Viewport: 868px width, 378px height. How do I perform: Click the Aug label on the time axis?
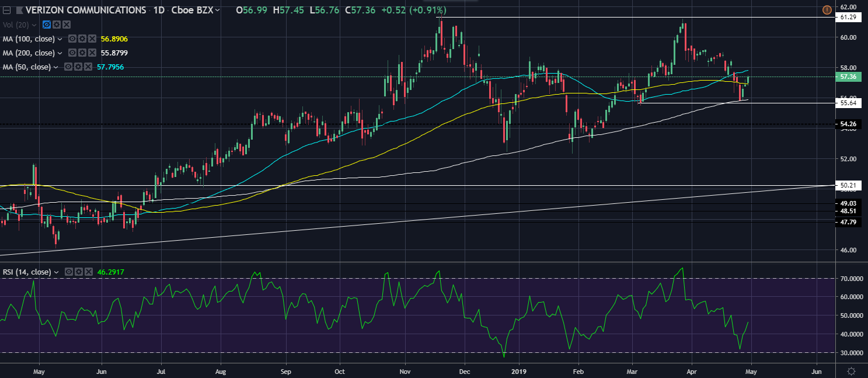[220, 370]
